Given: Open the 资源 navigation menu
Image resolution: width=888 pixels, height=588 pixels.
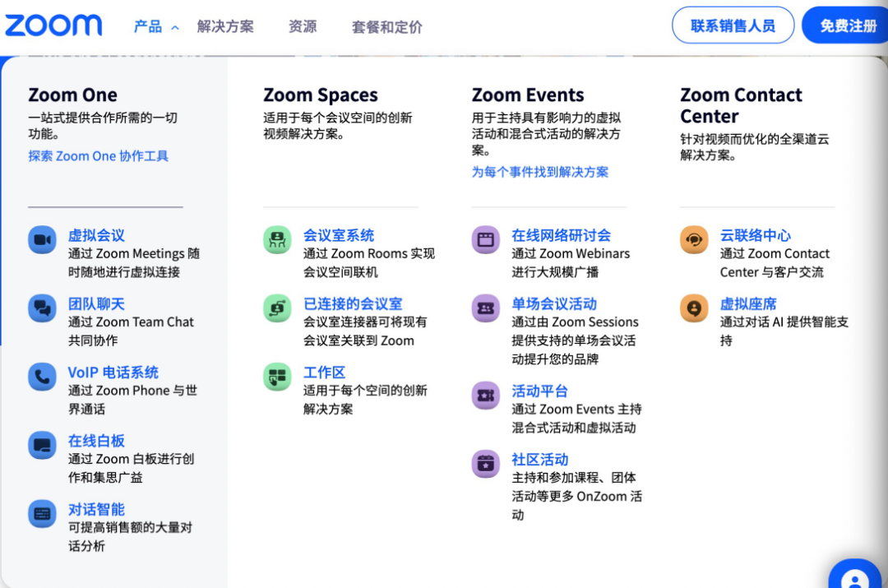Looking at the screenshot, I should [x=303, y=27].
